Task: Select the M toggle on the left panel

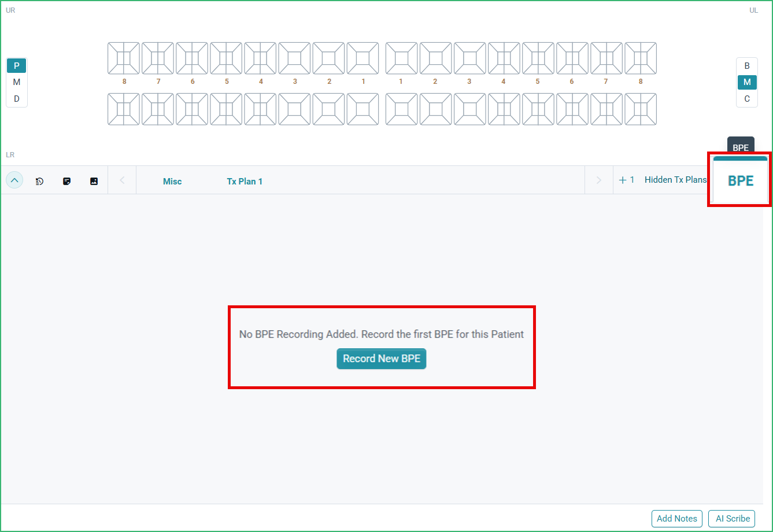Action: click(16, 82)
